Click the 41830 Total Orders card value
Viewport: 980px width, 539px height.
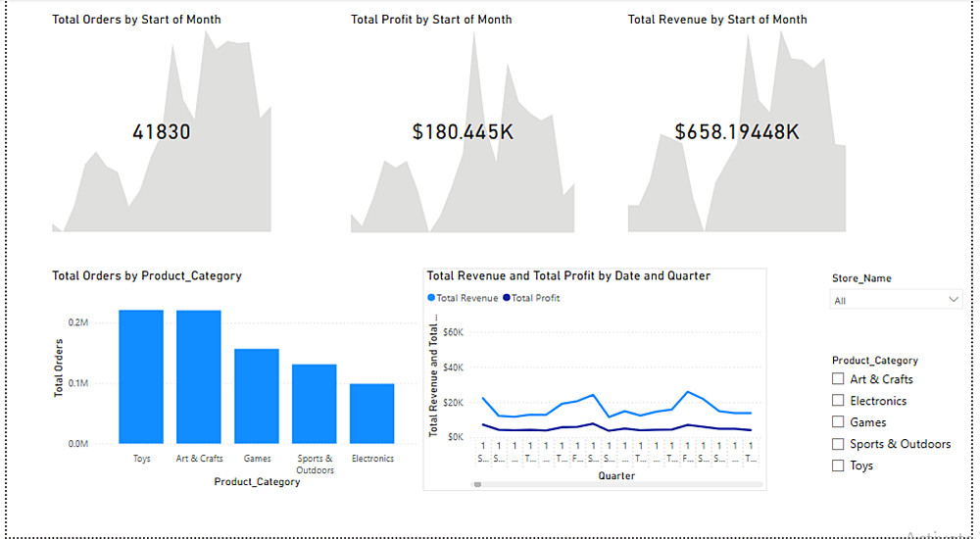tap(162, 132)
